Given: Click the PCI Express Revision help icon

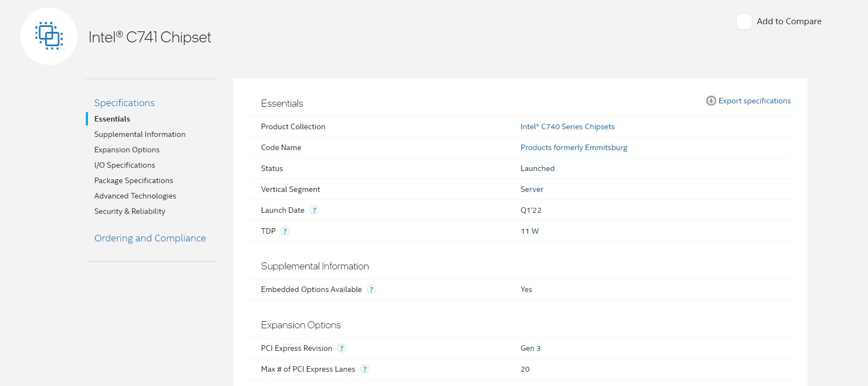Looking at the screenshot, I should tap(342, 348).
